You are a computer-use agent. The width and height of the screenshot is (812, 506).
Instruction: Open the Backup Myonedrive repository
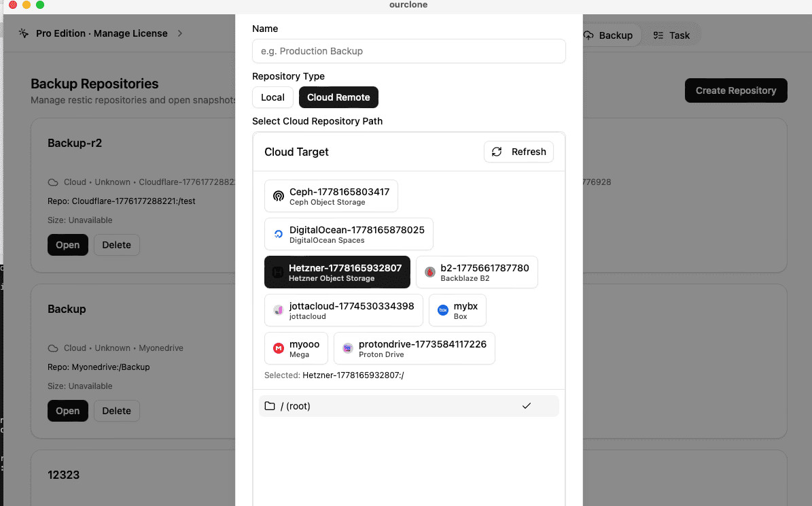tap(68, 411)
